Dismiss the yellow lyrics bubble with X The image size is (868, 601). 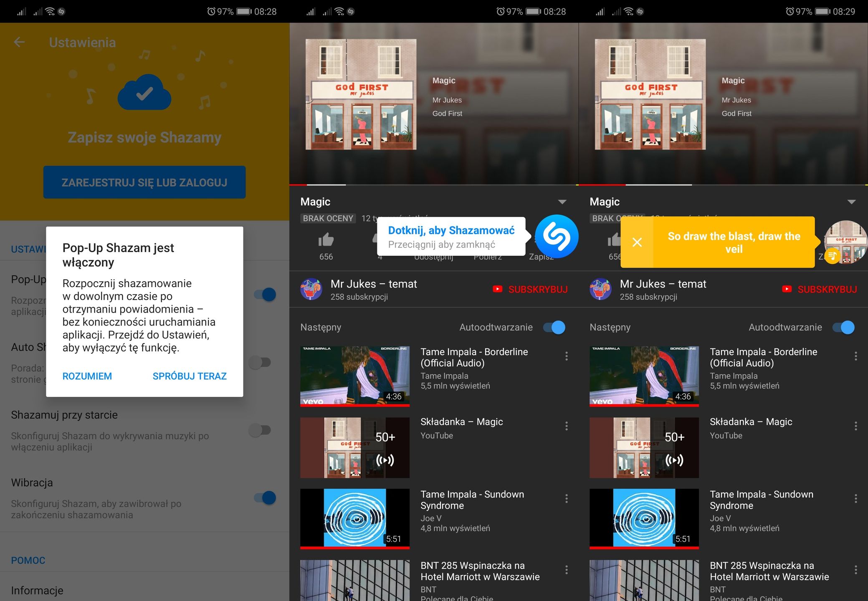(638, 242)
